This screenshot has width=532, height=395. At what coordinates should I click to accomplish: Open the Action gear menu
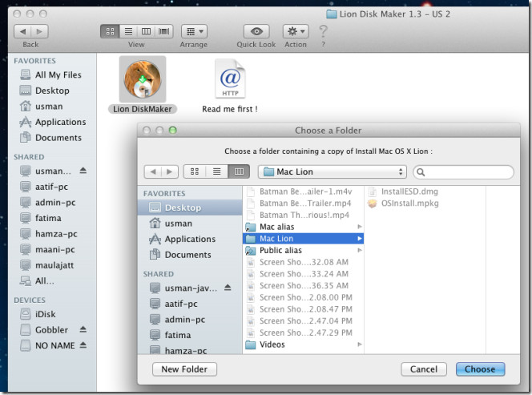tap(296, 31)
